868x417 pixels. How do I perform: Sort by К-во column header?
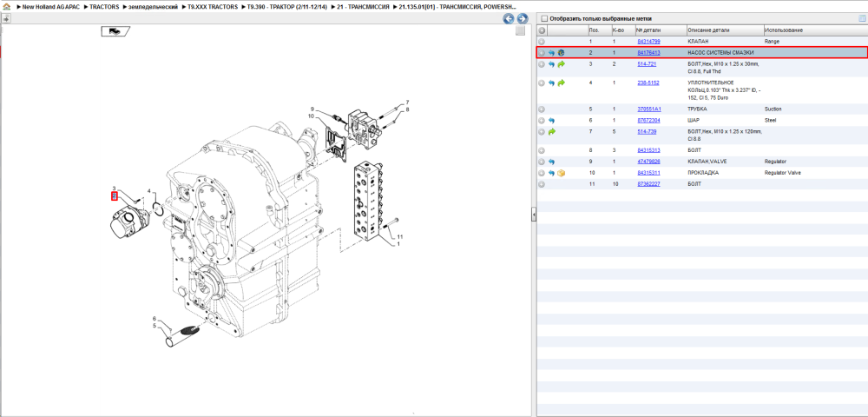(x=618, y=30)
